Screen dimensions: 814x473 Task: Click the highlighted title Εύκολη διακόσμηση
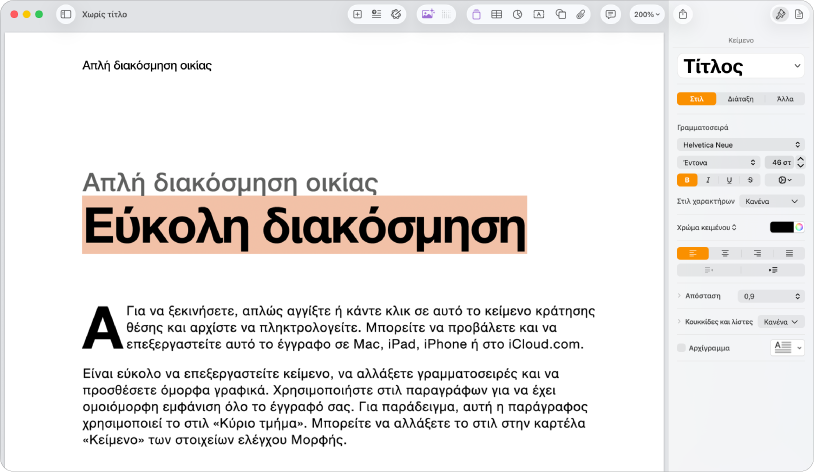[304, 225]
